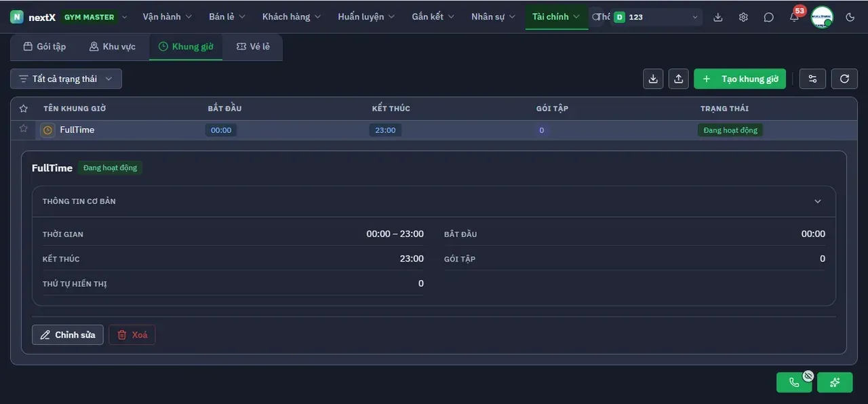Open the GYM MASTER dropdown
This screenshot has height=404, width=868.
pos(96,17)
